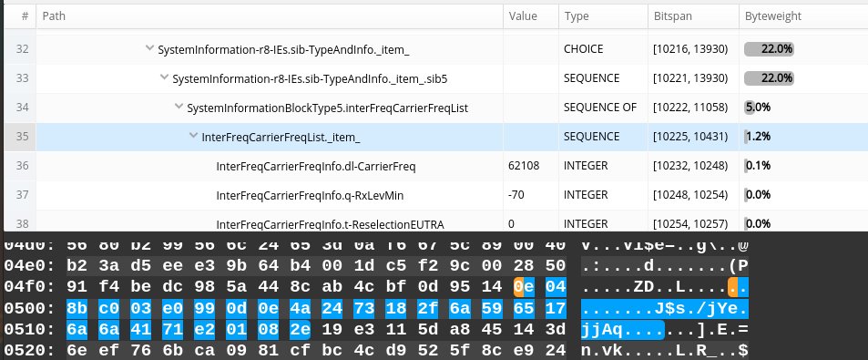Click hex byte 19 after highlighted range
Viewport: 868px width, 360px height.
point(332,330)
